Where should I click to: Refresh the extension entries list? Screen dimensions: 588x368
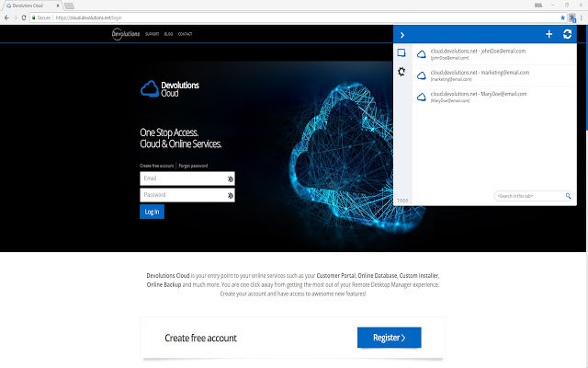[568, 34]
